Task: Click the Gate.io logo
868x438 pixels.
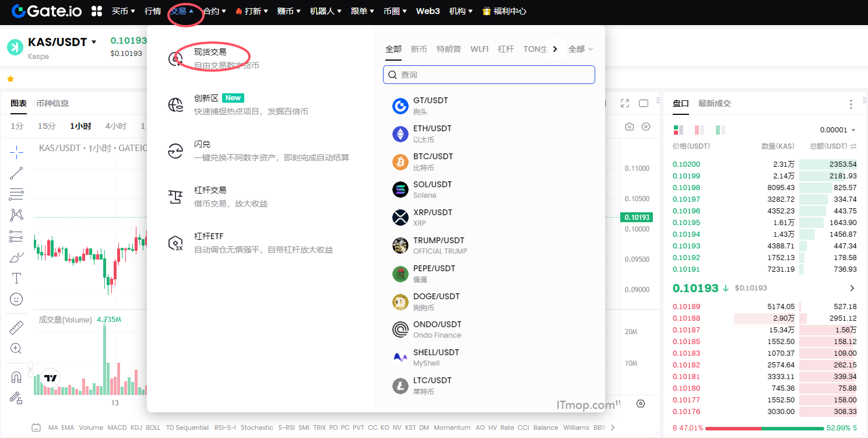Action: click(47, 10)
